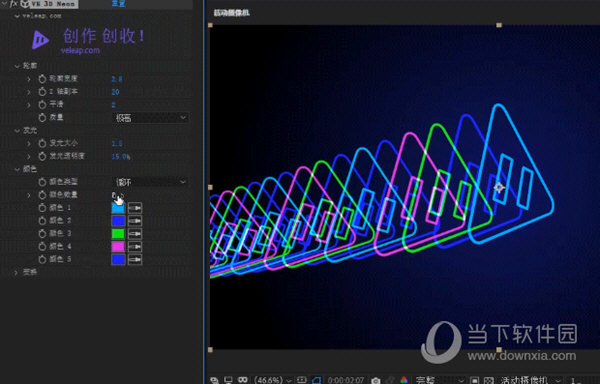The height and width of the screenshot is (384, 600).
Task: Open the 颜色 1 cyan swatch
Action: point(118,208)
